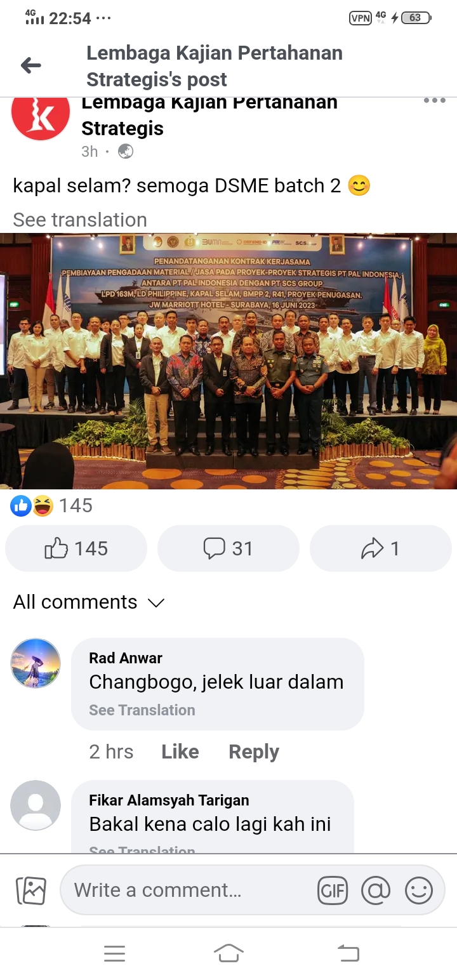
Task: Expand the All comments sort dropdown
Action: (89, 602)
